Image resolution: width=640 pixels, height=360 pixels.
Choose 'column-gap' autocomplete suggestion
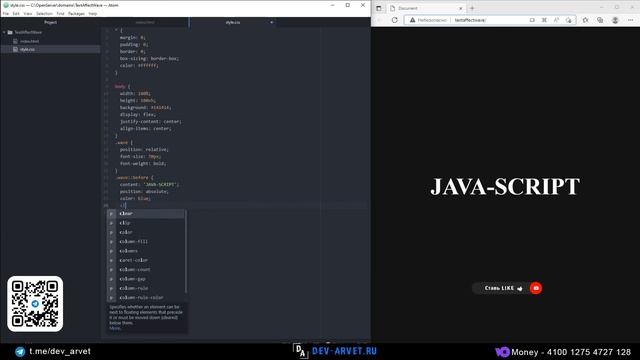[146, 279]
